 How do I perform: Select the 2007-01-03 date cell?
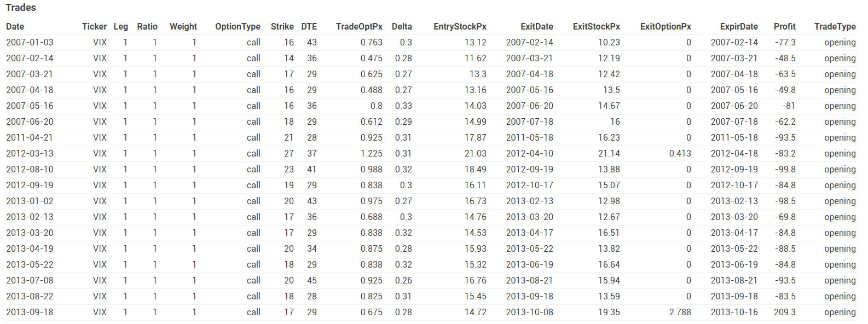coord(30,42)
